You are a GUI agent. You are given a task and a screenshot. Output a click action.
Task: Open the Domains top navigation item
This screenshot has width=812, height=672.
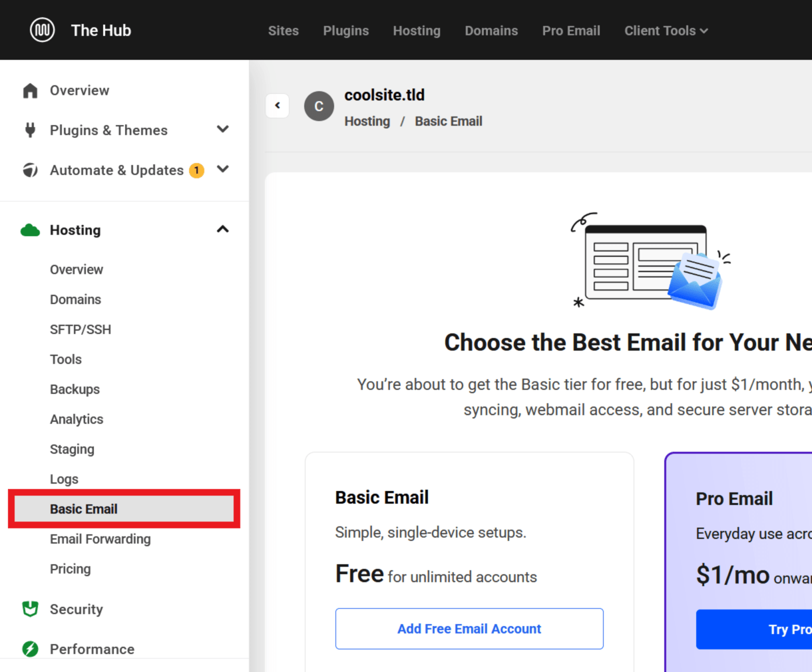point(491,31)
